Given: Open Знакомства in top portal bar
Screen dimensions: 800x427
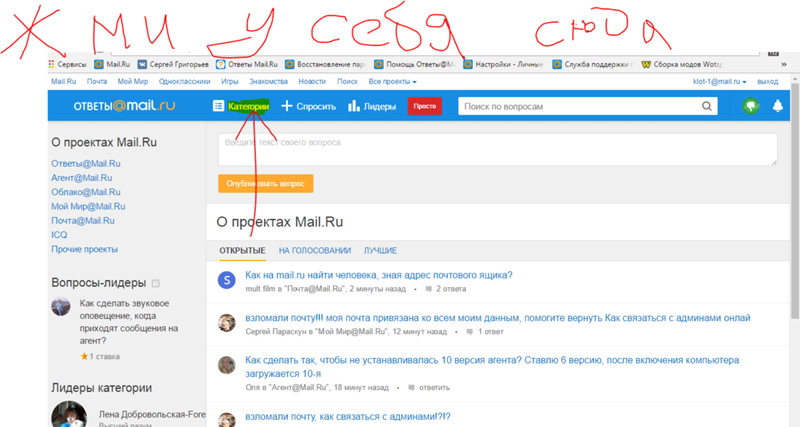Looking at the screenshot, I should [x=268, y=82].
